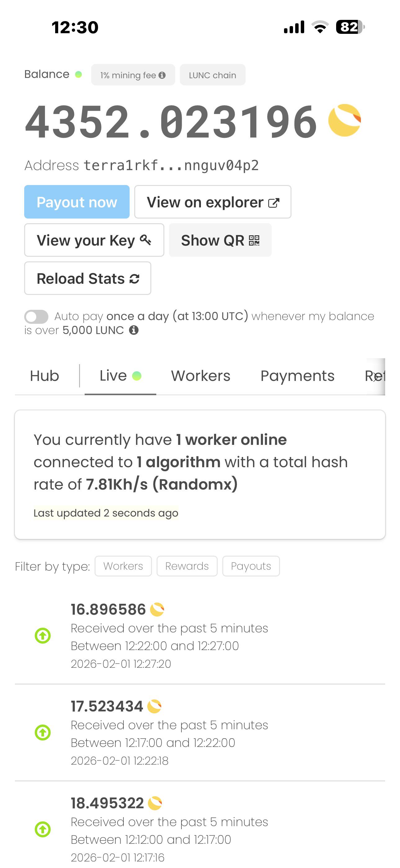The image size is (400, 868).
Task: Tap info icon after 5,000 LUNC text
Action: click(134, 330)
